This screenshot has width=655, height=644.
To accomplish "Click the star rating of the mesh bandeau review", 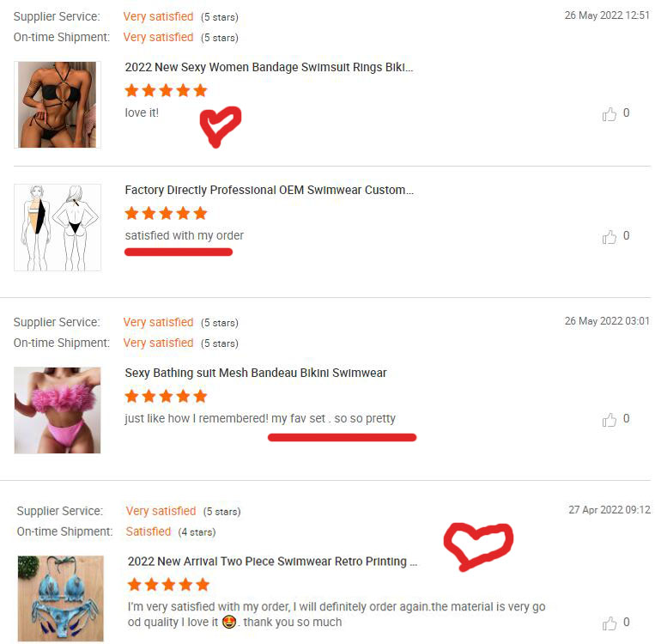I will point(166,396).
